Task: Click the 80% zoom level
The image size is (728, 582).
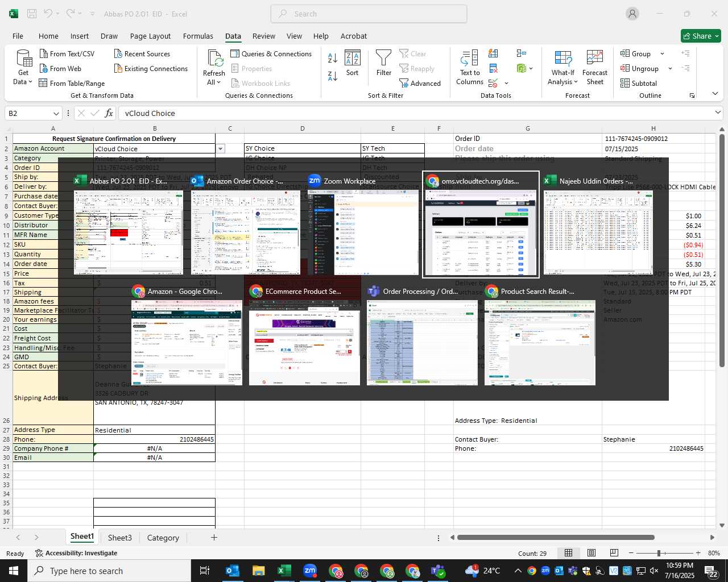Action: click(714, 553)
